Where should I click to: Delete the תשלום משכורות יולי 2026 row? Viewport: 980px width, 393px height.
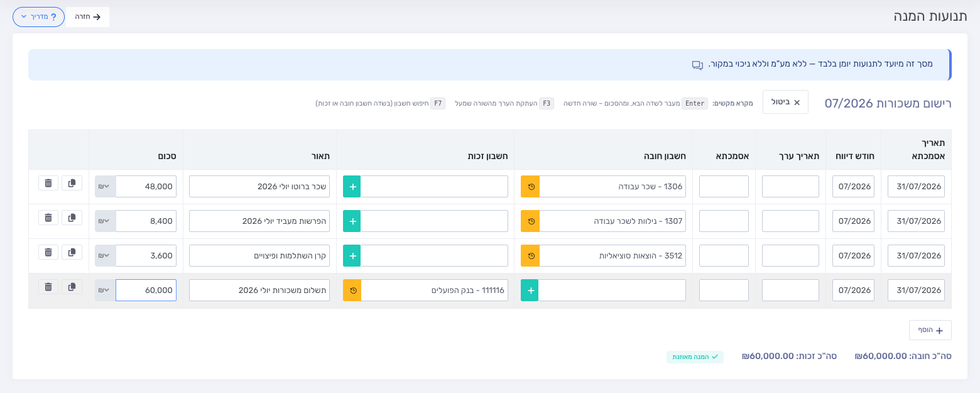[x=48, y=287]
